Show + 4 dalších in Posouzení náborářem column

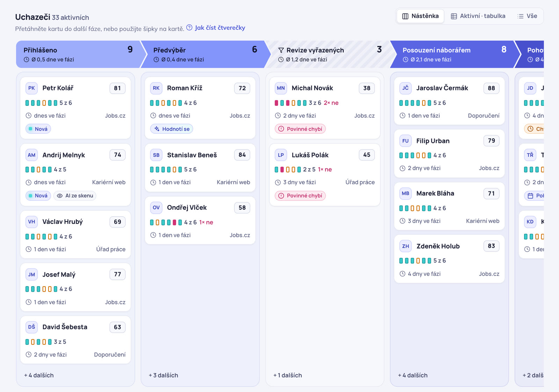point(413,375)
